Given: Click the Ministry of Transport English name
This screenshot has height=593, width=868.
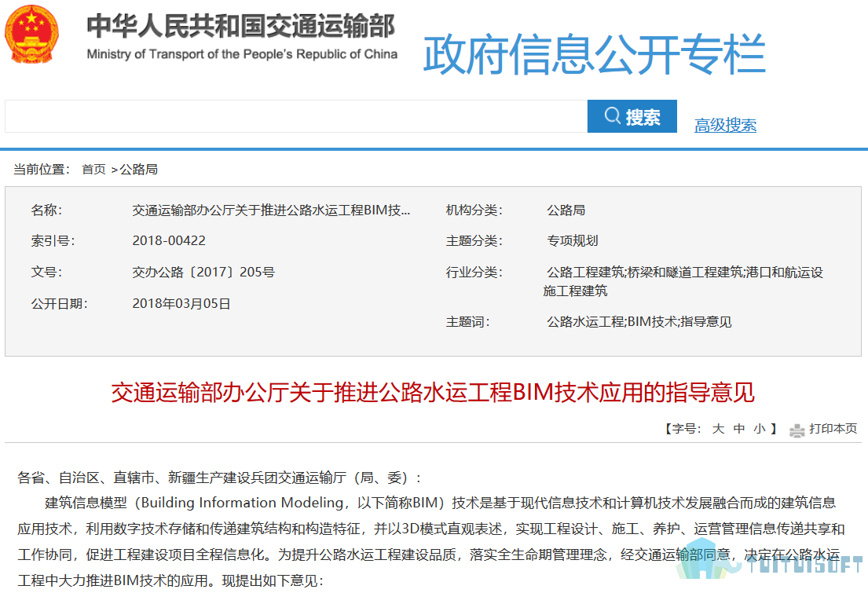Looking at the screenshot, I should pos(242,54).
